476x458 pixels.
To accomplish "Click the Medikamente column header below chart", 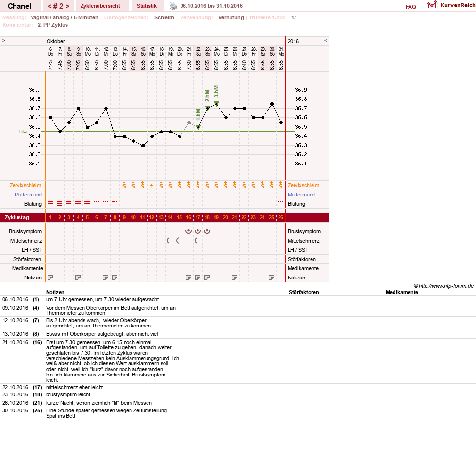I will click(x=402, y=292).
